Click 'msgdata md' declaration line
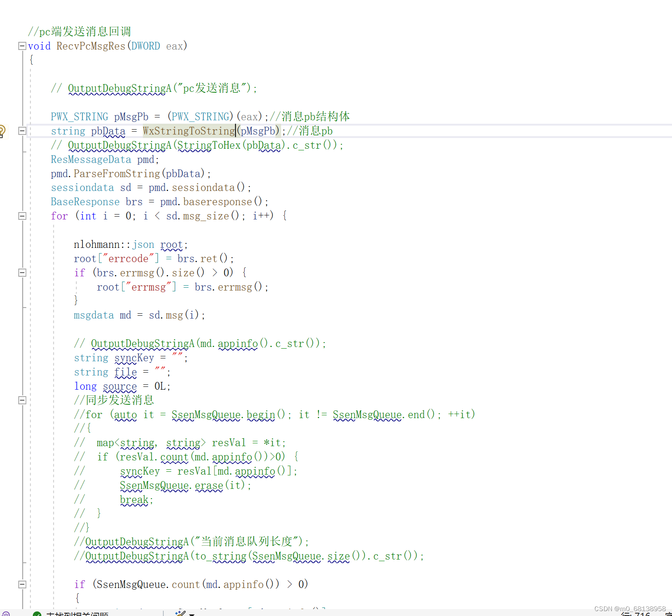This screenshot has height=616, width=672. tap(139, 315)
